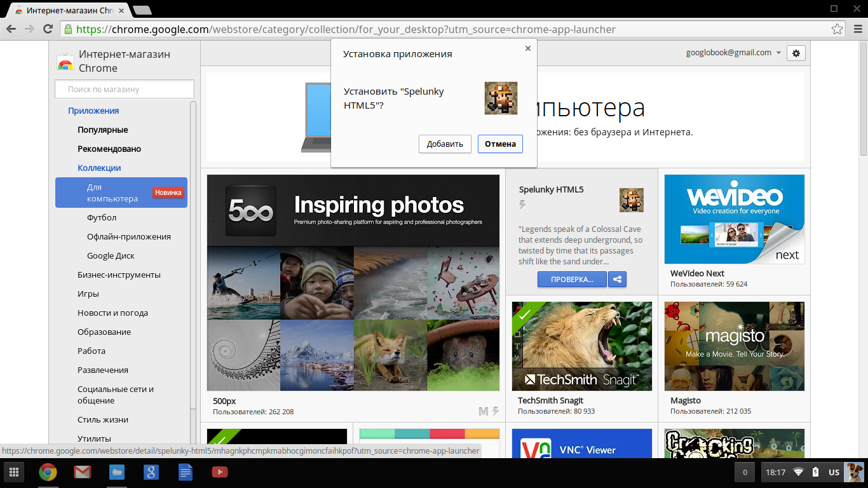Focus the Поиск по магазину search field
The image size is (868, 488).
coord(125,89)
